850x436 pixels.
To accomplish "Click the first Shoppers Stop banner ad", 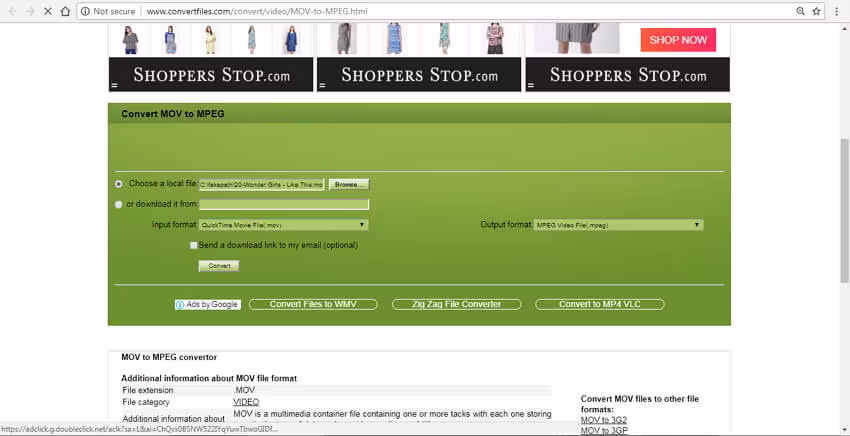I will [x=211, y=57].
